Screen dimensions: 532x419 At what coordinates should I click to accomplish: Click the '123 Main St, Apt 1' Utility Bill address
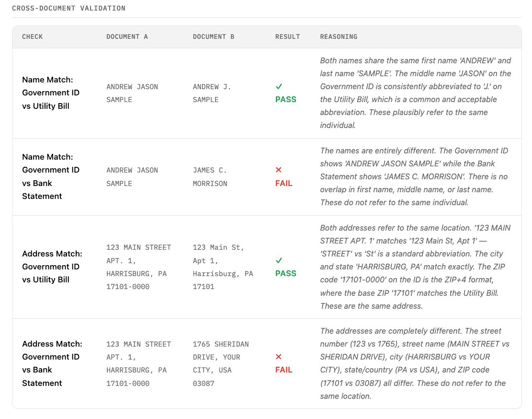223,267
